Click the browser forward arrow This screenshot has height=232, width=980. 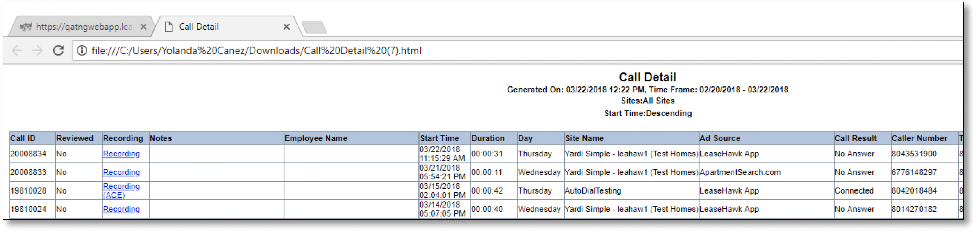click(x=38, y=50)
